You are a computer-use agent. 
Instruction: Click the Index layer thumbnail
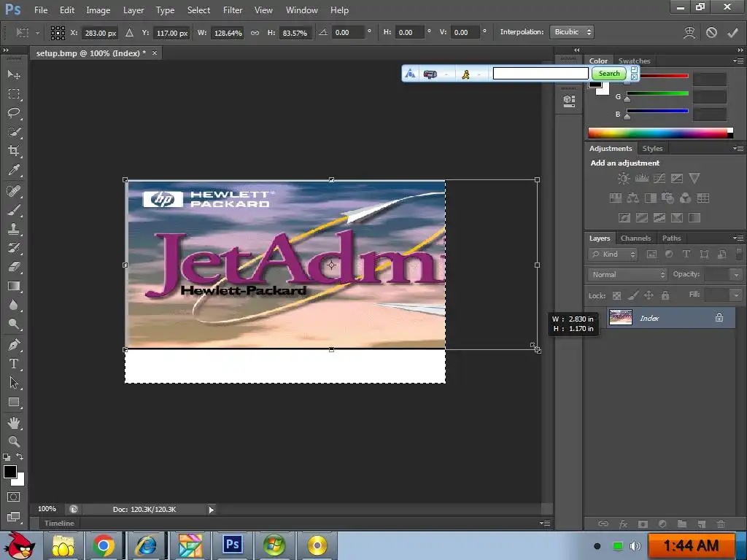click(621, 318)
